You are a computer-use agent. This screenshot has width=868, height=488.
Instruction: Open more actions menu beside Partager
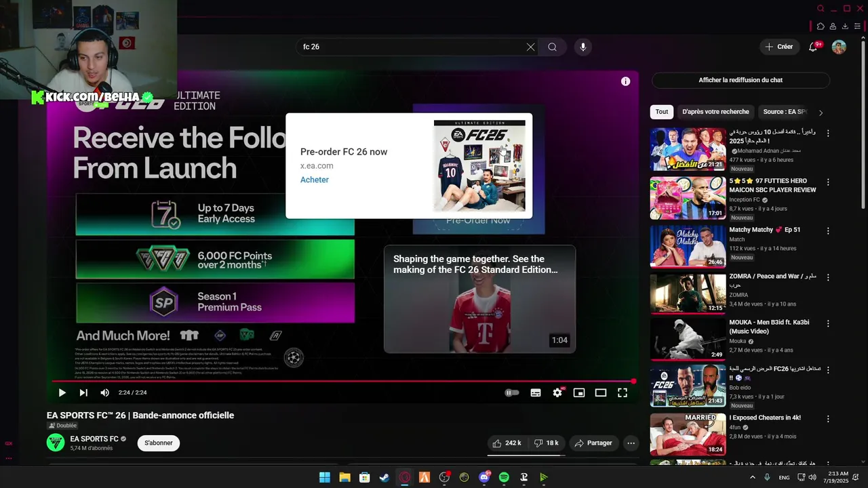[x=631, y=443]
